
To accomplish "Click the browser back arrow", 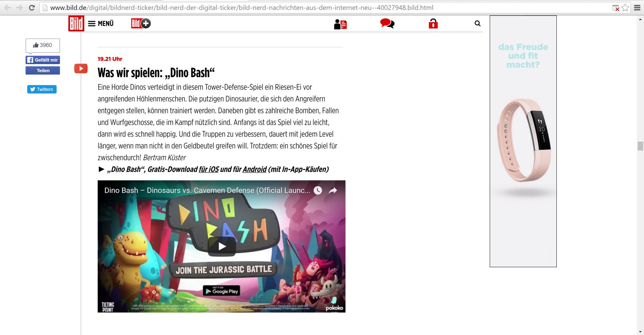I will [x=7, y=8].
